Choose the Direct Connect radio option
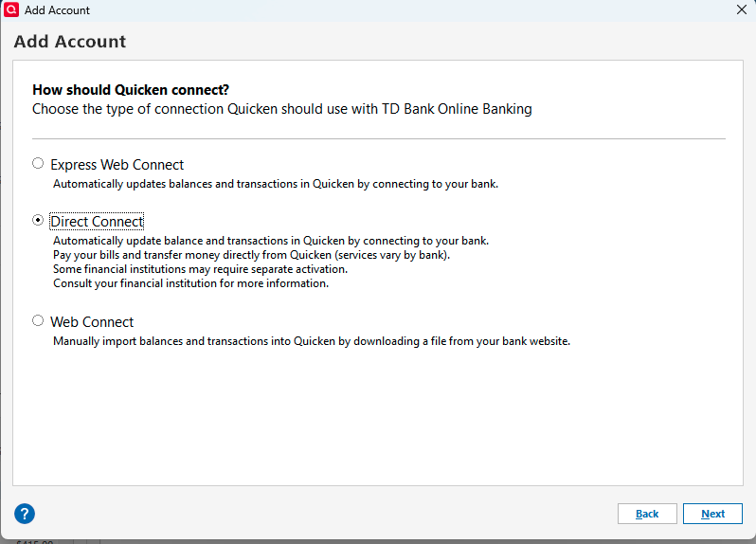The image size is (756, 544). click(x=38, y=221)
